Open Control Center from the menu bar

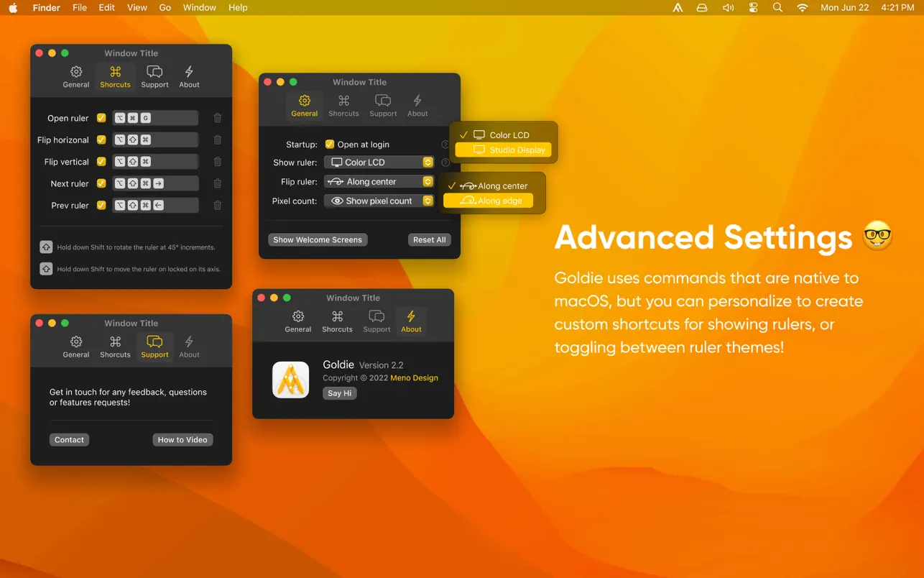[753, 8]
